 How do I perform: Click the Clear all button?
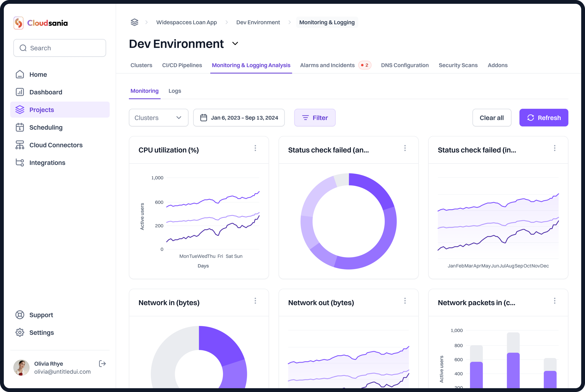[x=492, y=118]
